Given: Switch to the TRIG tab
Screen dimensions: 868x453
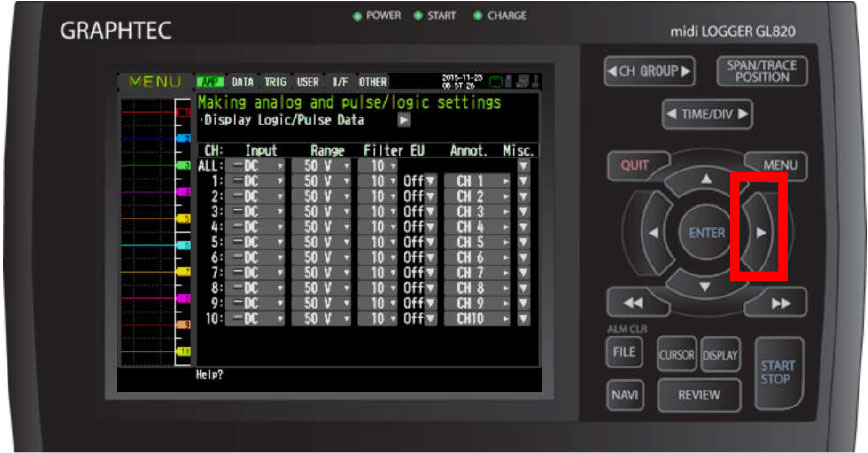Looking at the screenshot, I should [x=275, y=82].
